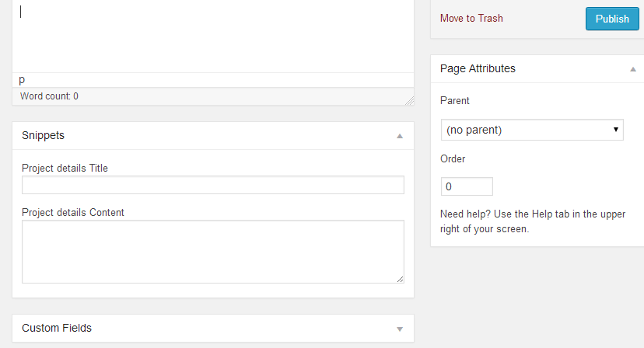Click the editor resize grip icon
Screen dimensions: 644x348
[409, 101]
